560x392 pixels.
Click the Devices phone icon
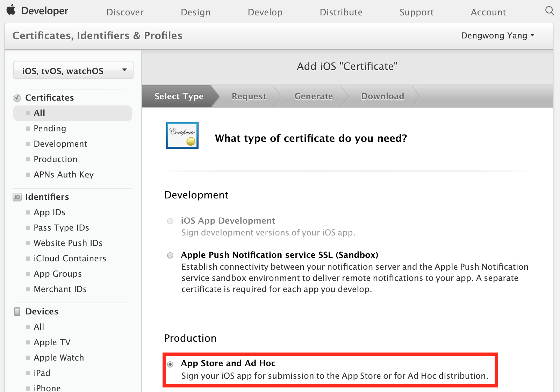click(17, 312)
